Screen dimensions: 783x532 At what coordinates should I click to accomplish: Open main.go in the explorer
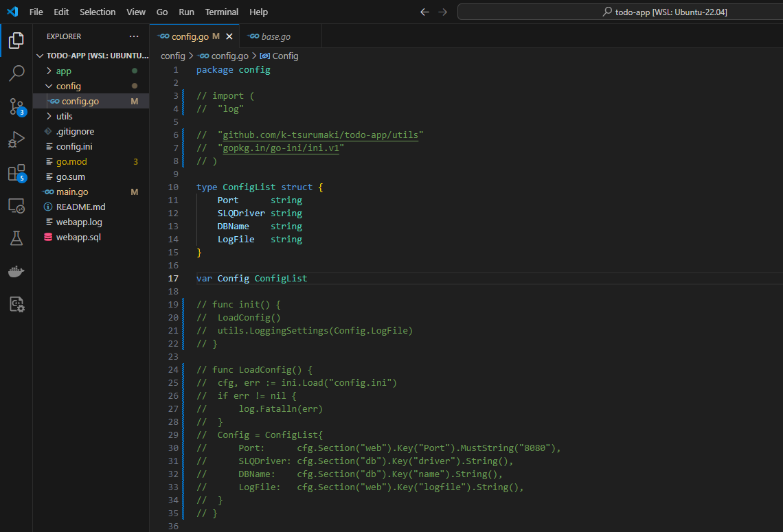coord(71,192)
